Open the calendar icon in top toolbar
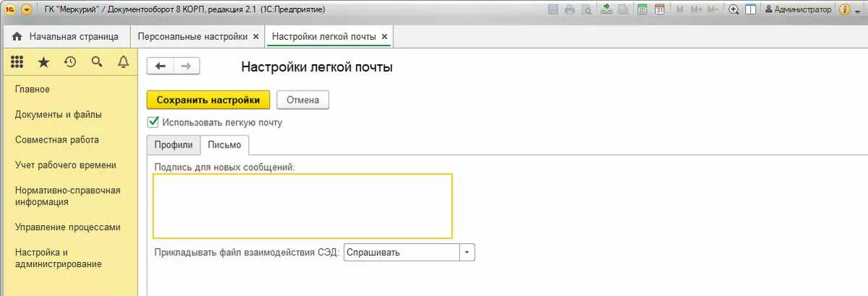 point(659,10)
